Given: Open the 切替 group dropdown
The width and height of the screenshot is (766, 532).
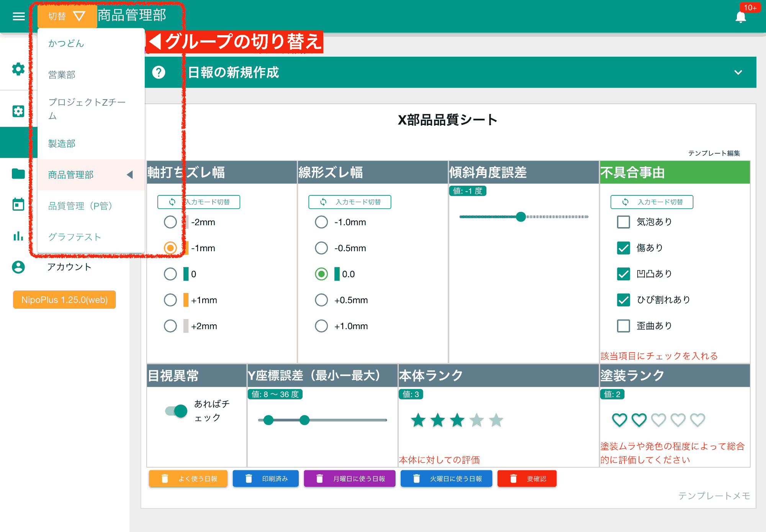Looking at the screenshot, I should point(67,16).
